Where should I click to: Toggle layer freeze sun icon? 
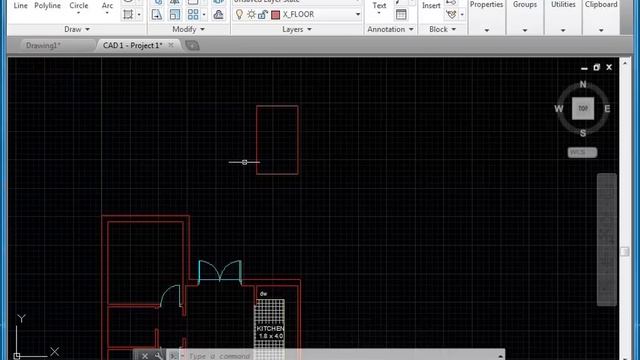251,15
